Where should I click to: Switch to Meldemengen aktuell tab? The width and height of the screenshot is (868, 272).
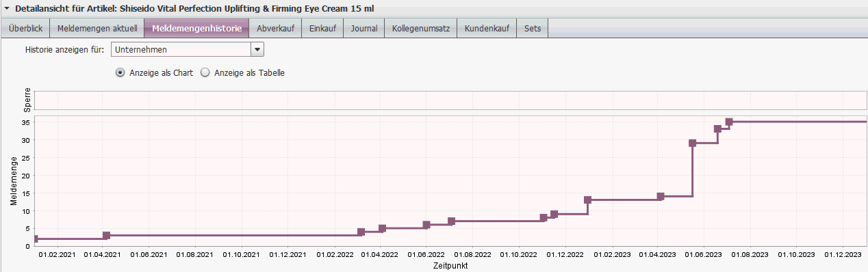click(x=97, y=29)
